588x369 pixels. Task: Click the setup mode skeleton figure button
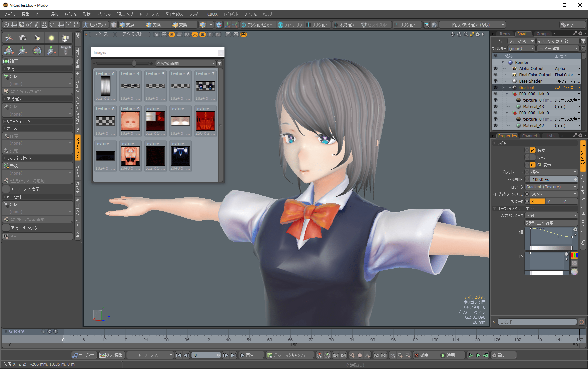95,25
